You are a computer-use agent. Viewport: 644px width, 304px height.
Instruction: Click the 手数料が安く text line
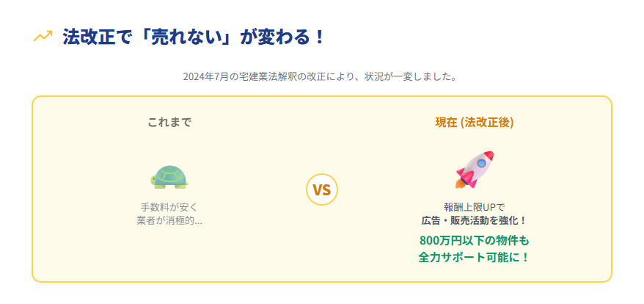click(169, 206)
